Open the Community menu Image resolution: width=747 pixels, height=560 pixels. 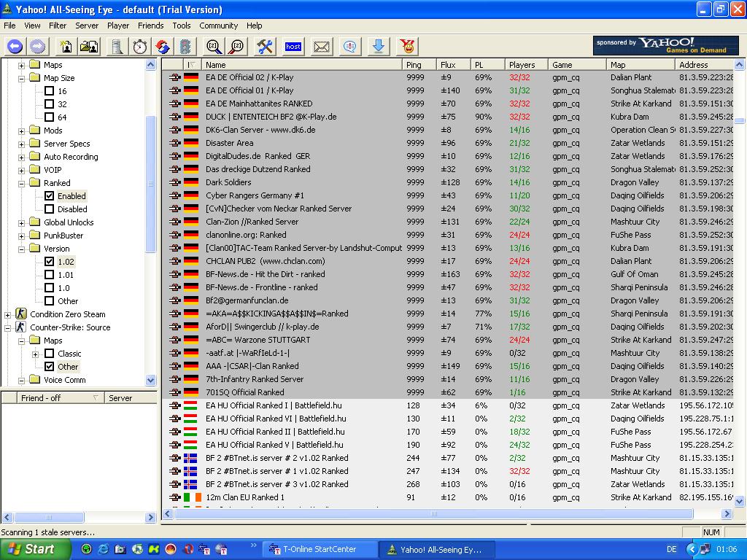click(219, 26)
